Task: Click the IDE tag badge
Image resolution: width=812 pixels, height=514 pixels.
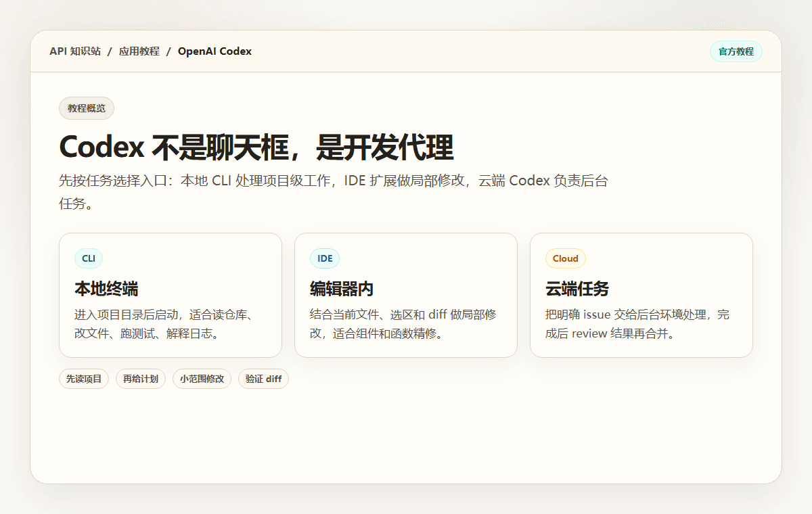Action: [x=325, y=258]
